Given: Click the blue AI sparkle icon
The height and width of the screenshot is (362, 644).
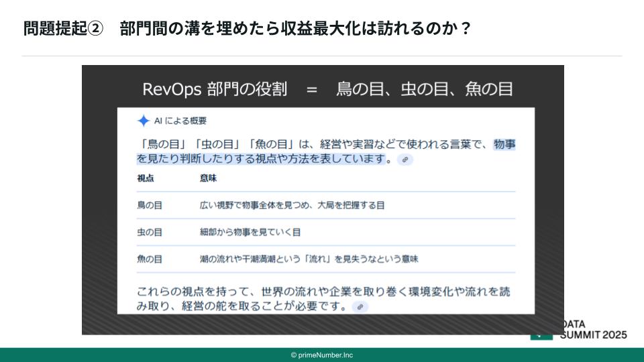Looking at the screenshot, I should coord(143,121).
